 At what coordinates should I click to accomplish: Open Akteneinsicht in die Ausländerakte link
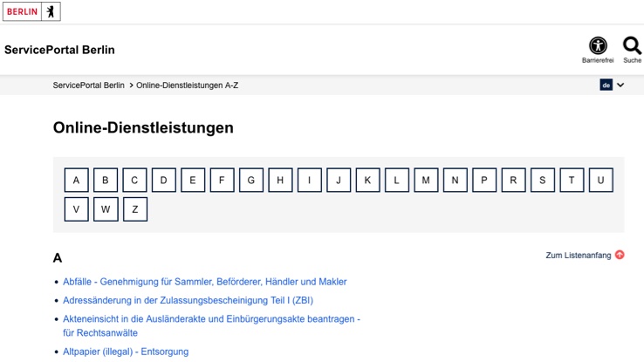(211, 319)
